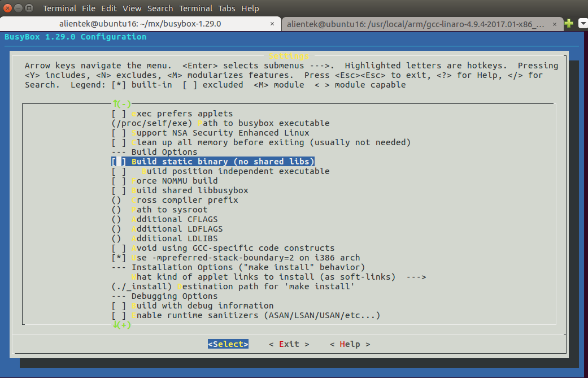Toggle Enable runtime sanitizers option

(246, 315)
